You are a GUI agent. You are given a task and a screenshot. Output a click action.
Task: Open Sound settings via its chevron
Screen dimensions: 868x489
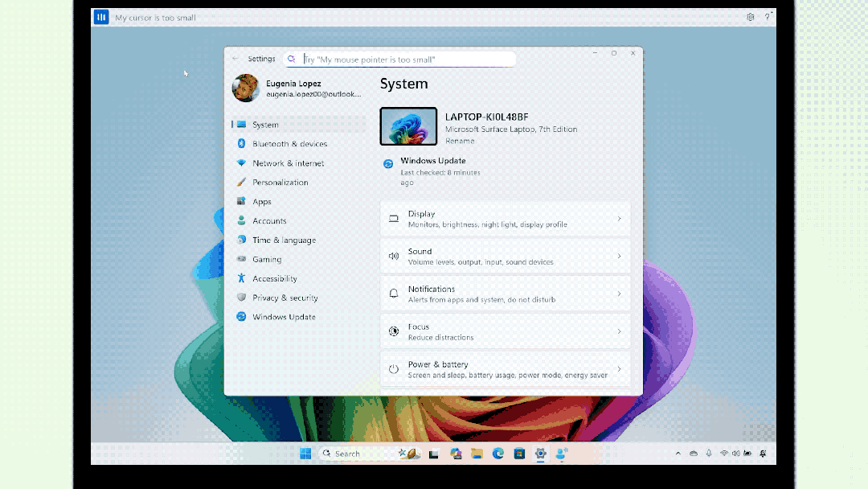(x=619, y=255)
